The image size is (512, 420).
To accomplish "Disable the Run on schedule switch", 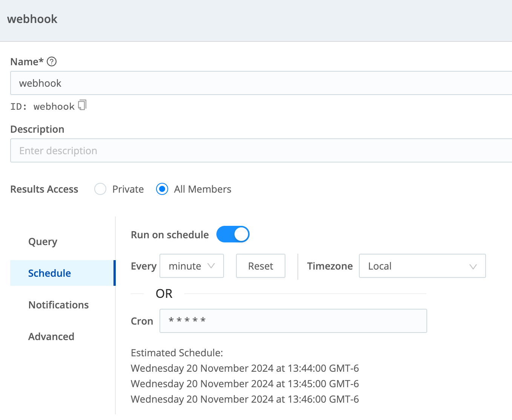I will [x=233, y=234].
